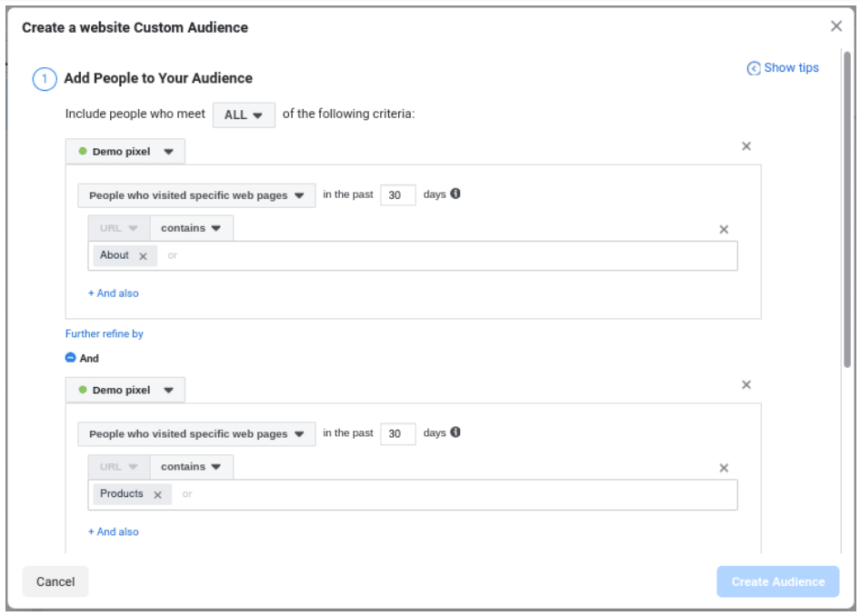Remove the first URL contains rule row
The height and width of the screenshot is (616, 860).
[x=724, y=230]
